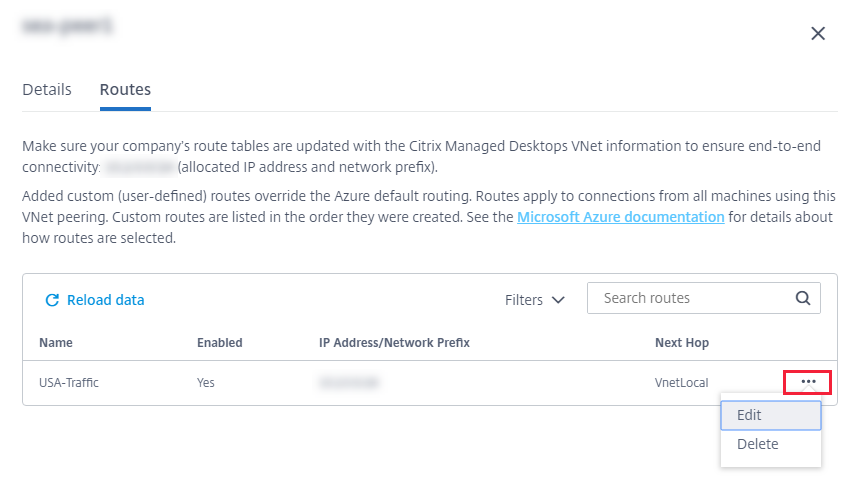Switch to the Details tab
Screen dimensions: 851x486
pos(47,89)
